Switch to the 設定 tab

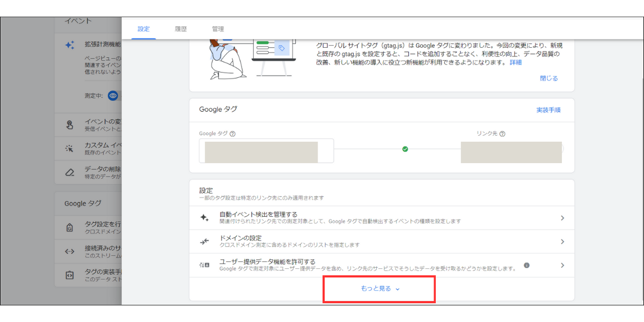coord(144,29)
